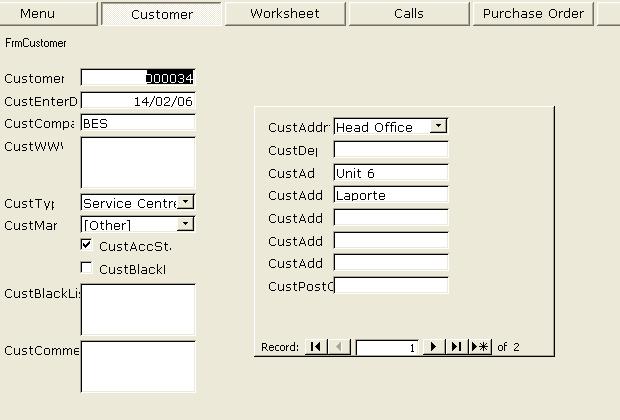The image size is (620, 420).
Task: Create new address record
Action: point(480,347)
